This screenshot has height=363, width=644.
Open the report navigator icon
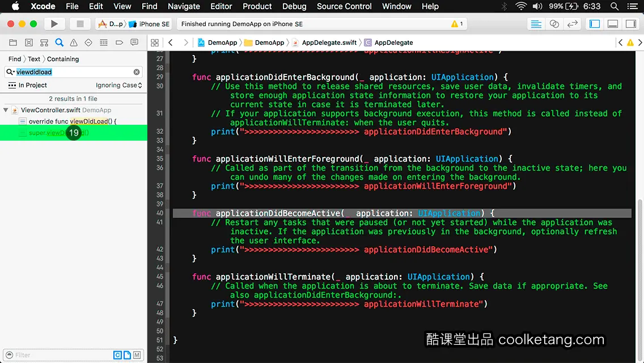[x=134, y=43]
